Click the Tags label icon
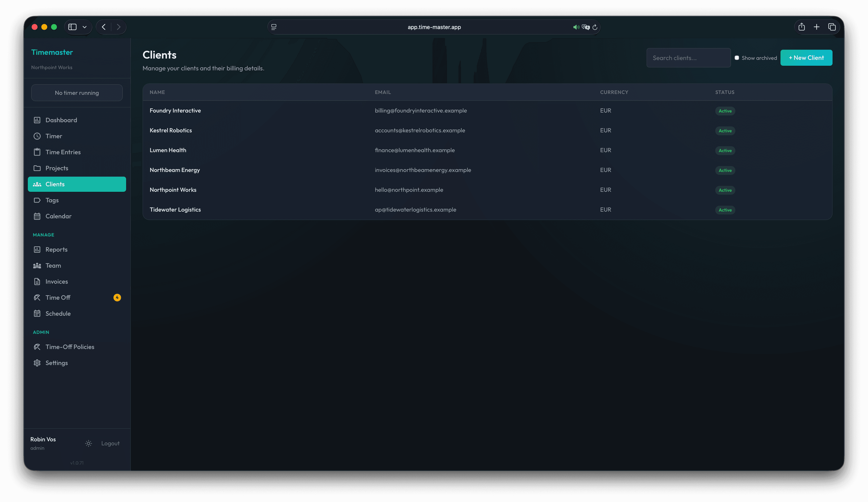This screenshot has height=502, width=868. pos(37,200)
